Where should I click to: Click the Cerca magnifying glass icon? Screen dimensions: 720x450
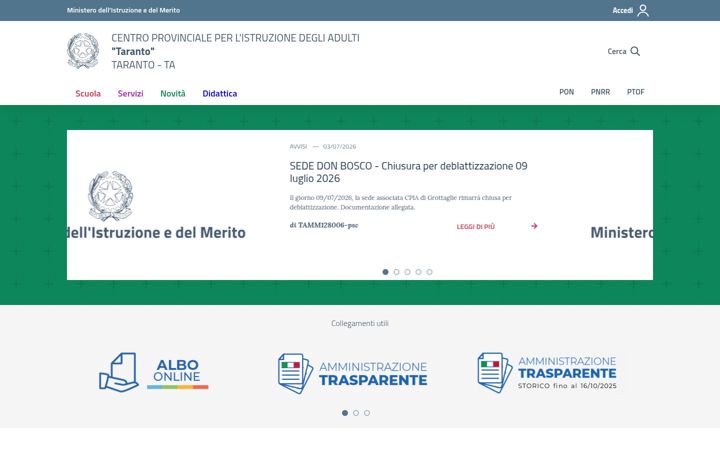pos(635,51)
